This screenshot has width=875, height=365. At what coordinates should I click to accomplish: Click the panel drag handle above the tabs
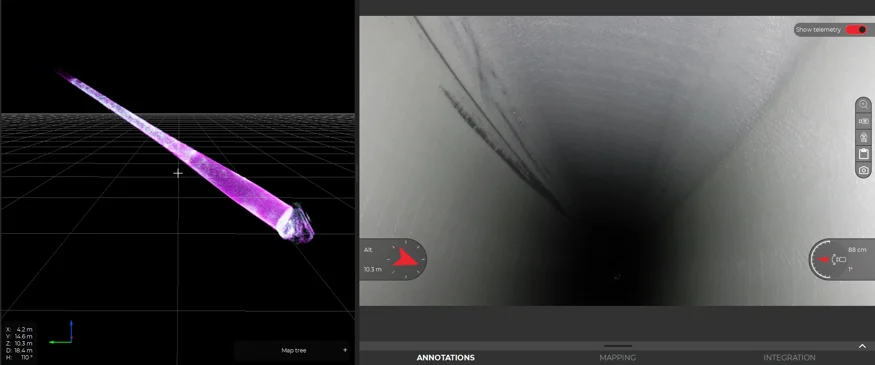pyautogui.click(x=617, y=346)
